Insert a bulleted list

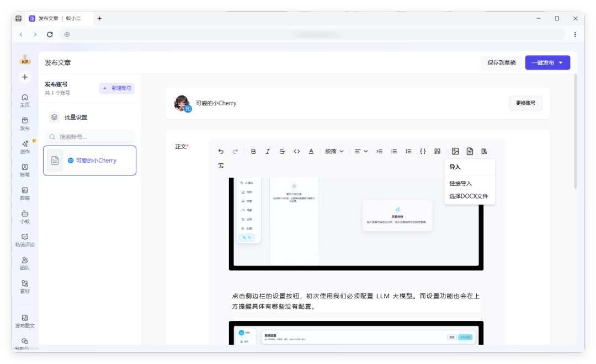394,151
